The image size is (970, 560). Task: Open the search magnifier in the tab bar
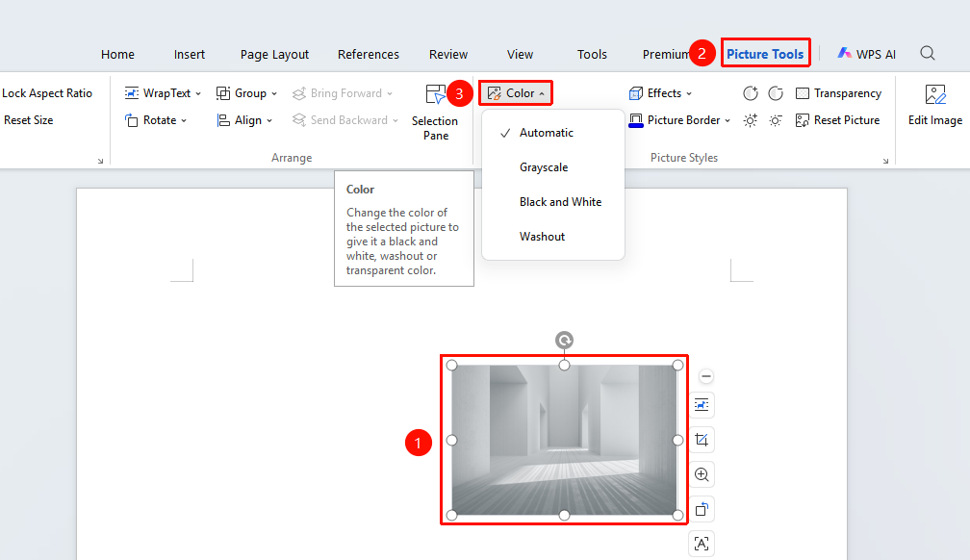(927, 53)
